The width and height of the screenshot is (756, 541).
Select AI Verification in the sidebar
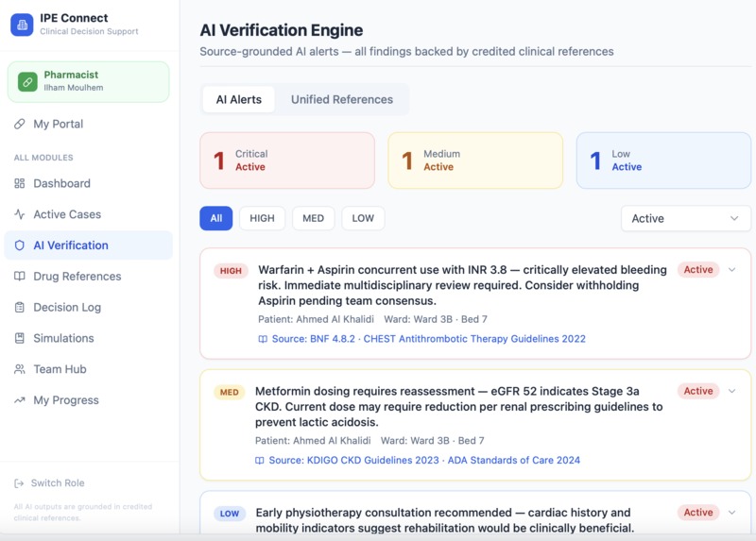click(89, 245)
